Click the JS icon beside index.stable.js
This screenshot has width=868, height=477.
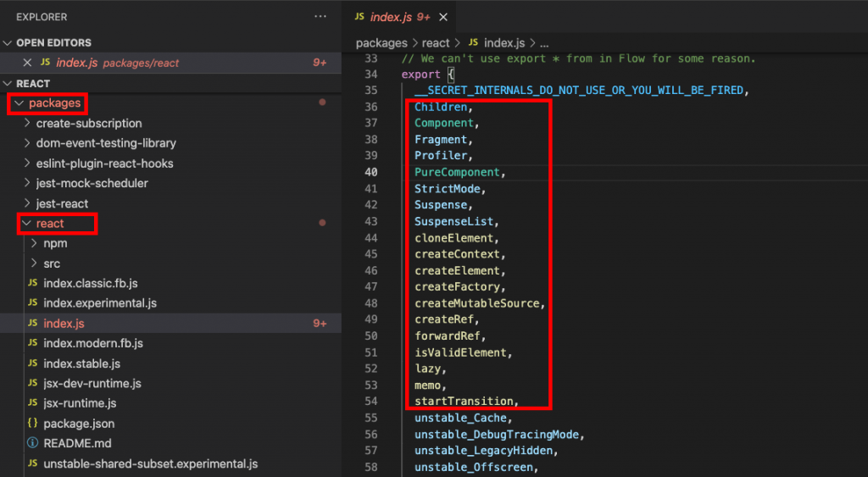33,363
